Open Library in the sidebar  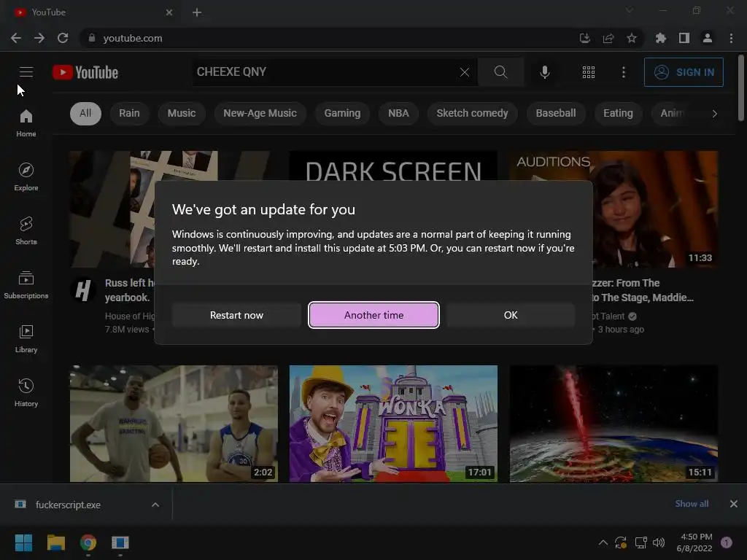pos(26,338)
